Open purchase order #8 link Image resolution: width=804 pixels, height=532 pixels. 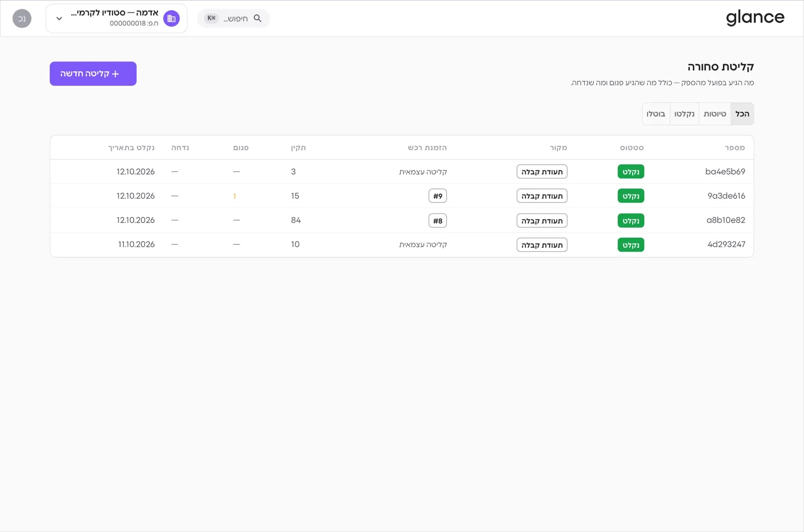pos(438,221)
